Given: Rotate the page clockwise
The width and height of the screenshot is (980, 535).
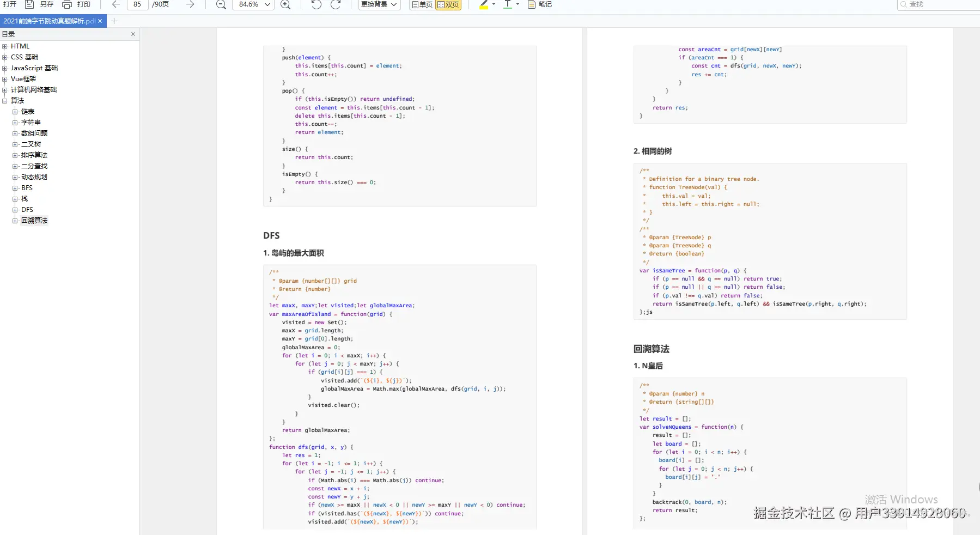Looking at the screenshot, I should [x=336, y=4].
